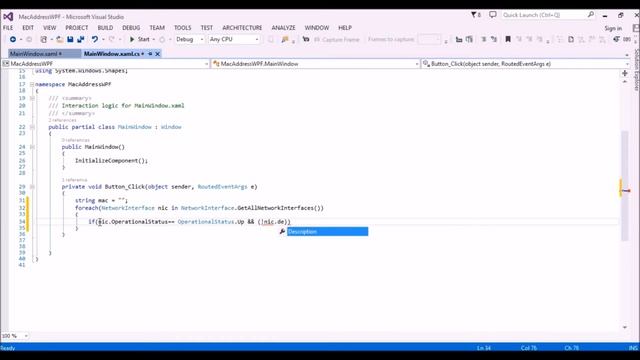
Task: Click the New Project toolbar icon
Action: click(x=44, y=40)
